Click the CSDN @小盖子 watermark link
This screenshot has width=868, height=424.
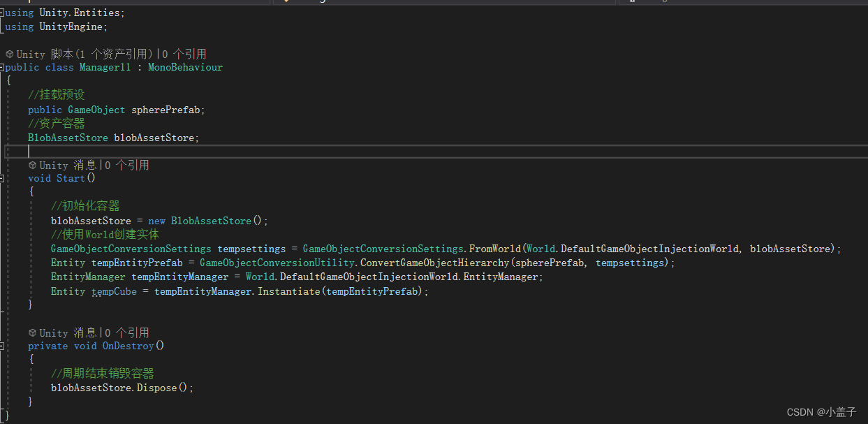pos(821,411)
